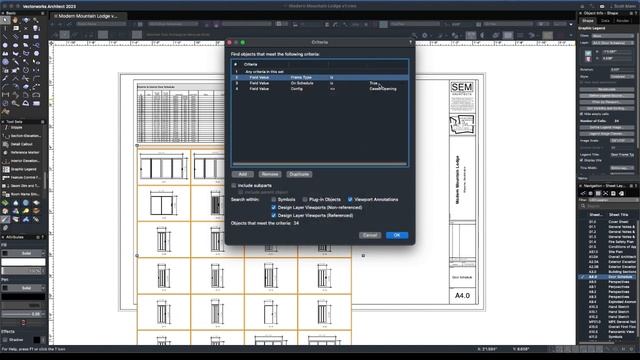
Task: Open the Classes navigation icon
Action: 583,193
